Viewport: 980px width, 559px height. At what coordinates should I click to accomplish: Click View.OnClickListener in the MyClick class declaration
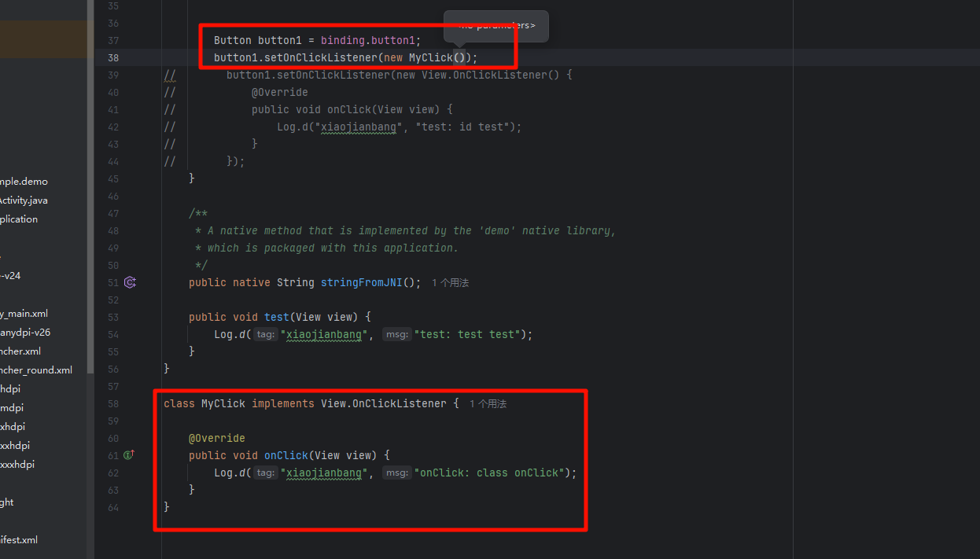(x=383, y=404)
